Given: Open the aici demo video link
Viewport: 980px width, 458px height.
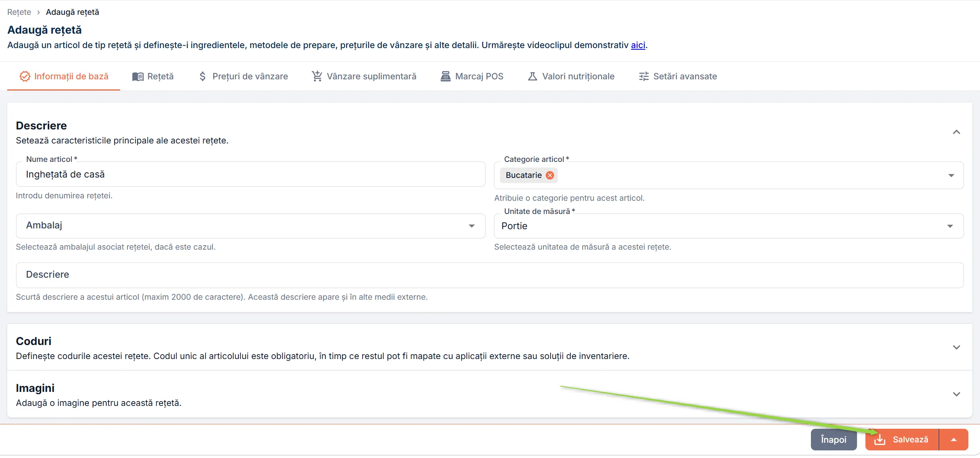Looking at the screenshot, I should [x=638, y=45].
